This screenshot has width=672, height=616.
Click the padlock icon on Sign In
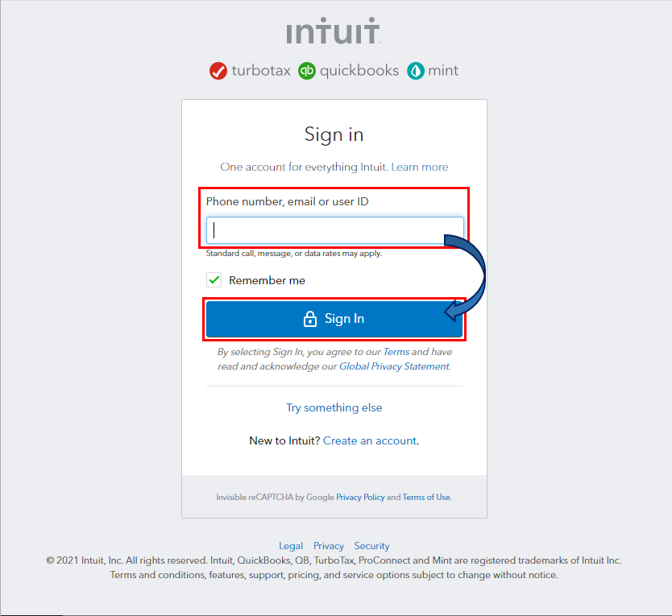coord(310,320)
